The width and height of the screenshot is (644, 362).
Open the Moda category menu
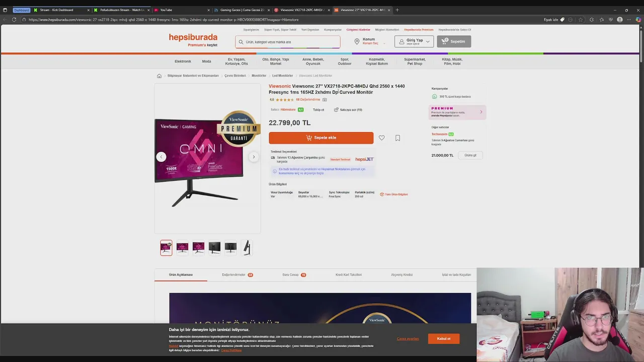click(x=206, y=61)
